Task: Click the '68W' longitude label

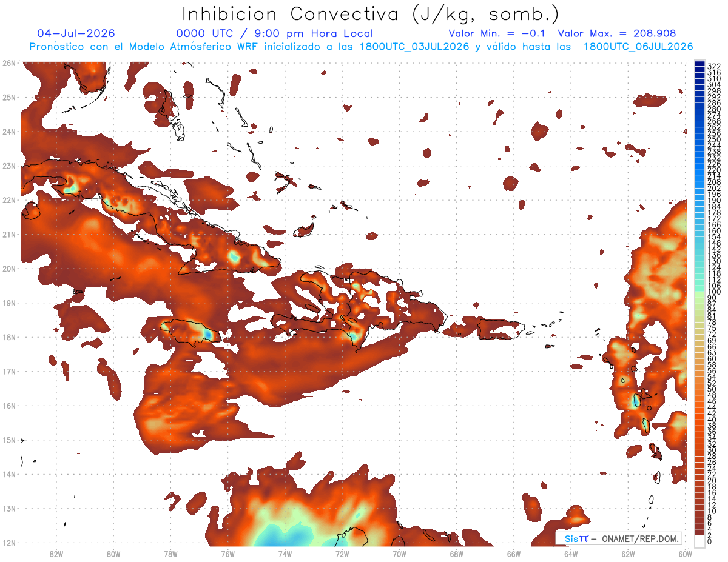Action: 456,554
